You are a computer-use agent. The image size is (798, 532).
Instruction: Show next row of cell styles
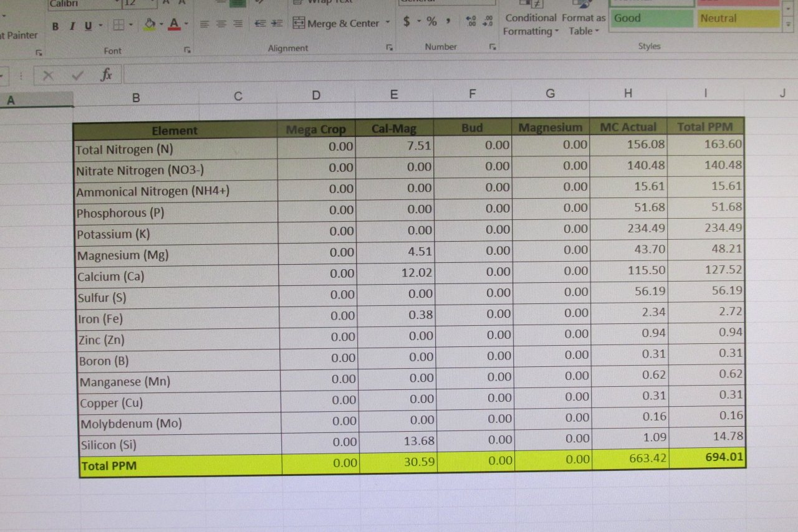pyautogui.click(x=789, y=9)
